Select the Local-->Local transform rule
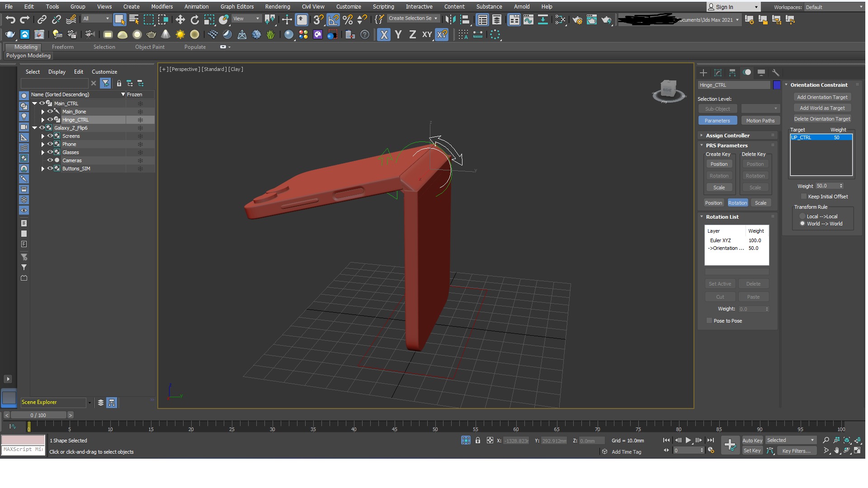This screenshot has height=488, width=868. coord(802,216)
